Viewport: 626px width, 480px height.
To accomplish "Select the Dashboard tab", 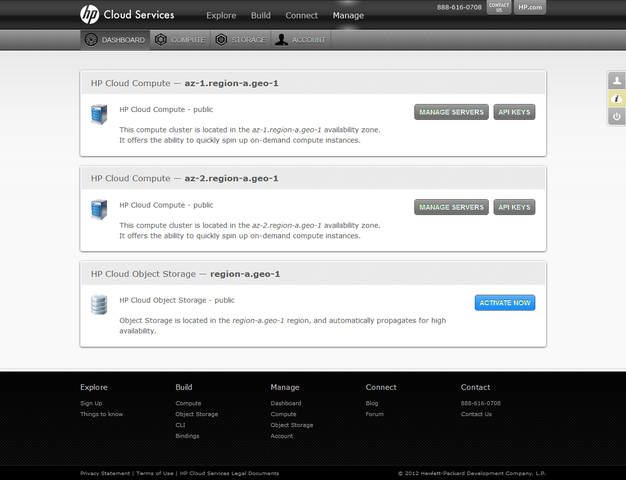I will (115, 40).
